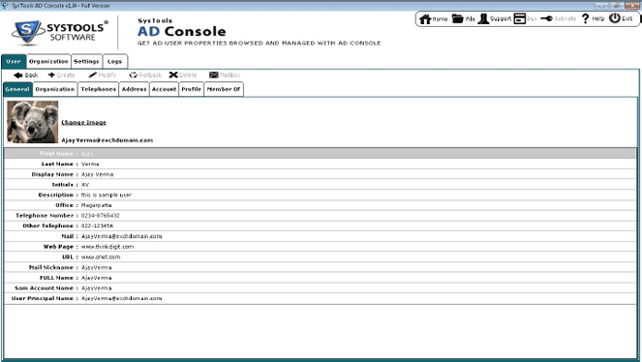Click the Description value 'this is sample user'
This screenshot has height=362, width=642.
coord(106,195)
